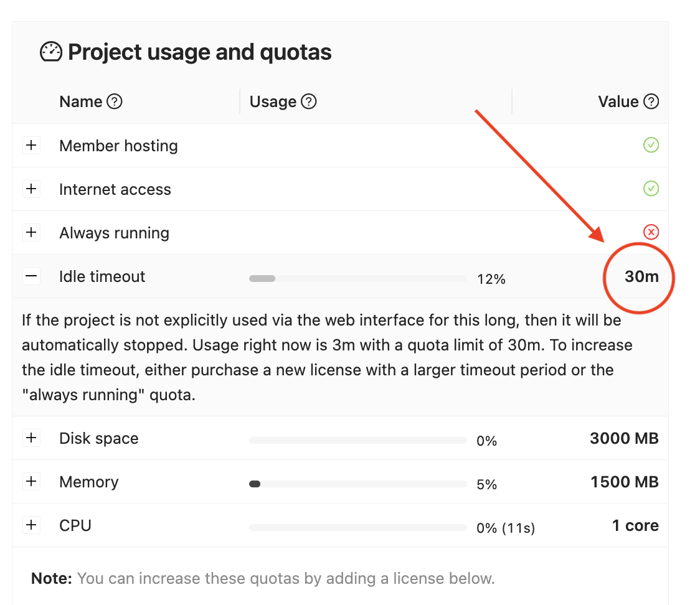Collapse the Idle timeout row
Viewport: 700px width, 605px height.
click(x=31, y=276)
